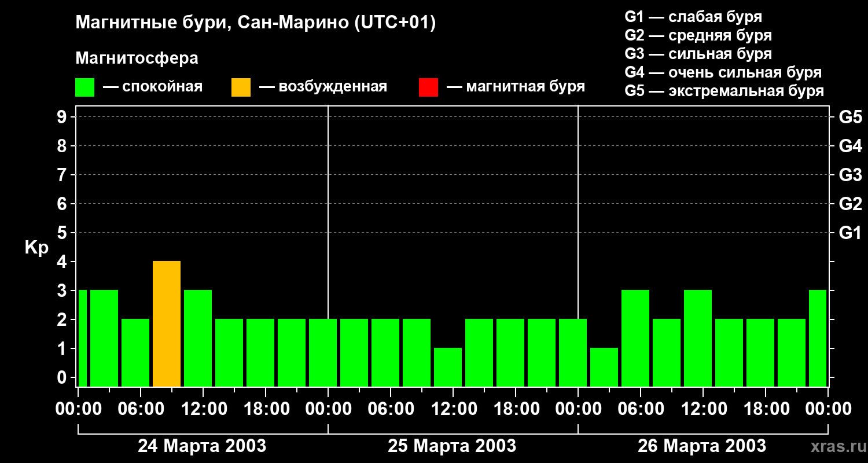
Task: Click the 'G1 — слабая буря' legend line
Action: pos(693,17)
